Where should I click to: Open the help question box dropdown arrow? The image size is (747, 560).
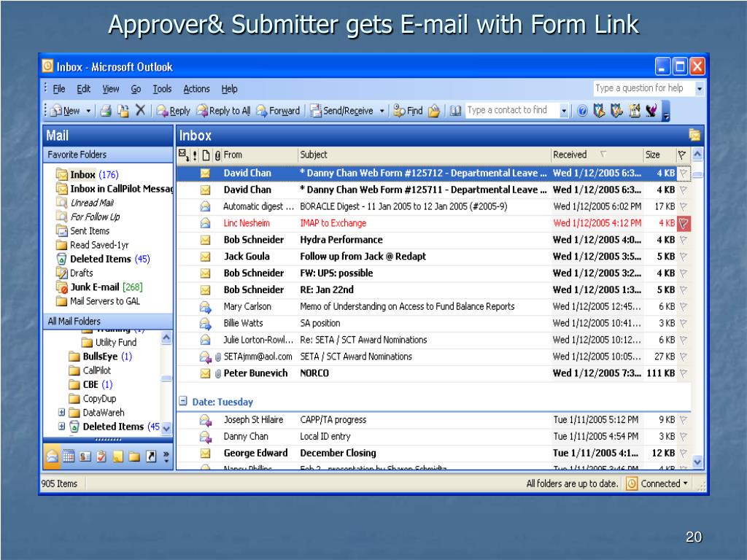point(700,88)
